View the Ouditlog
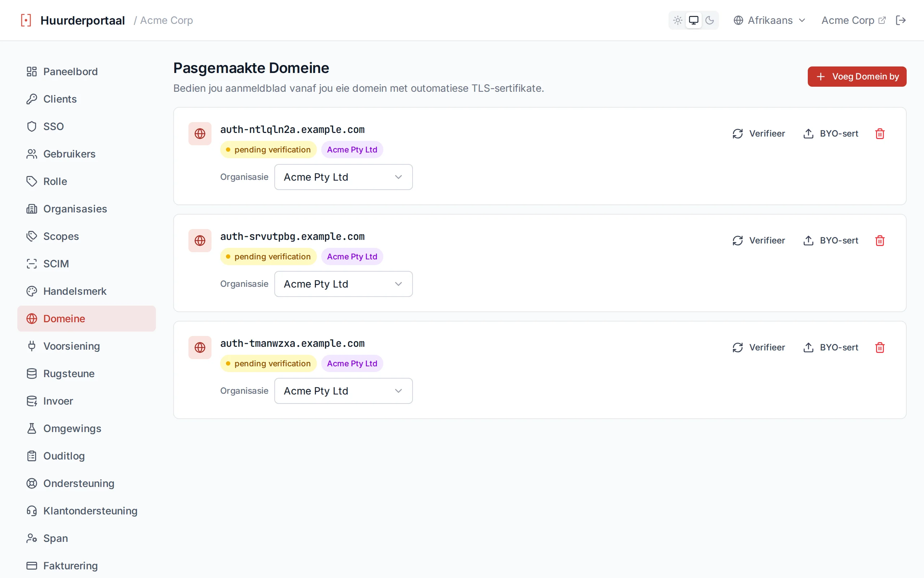 [x=86, y=456]
